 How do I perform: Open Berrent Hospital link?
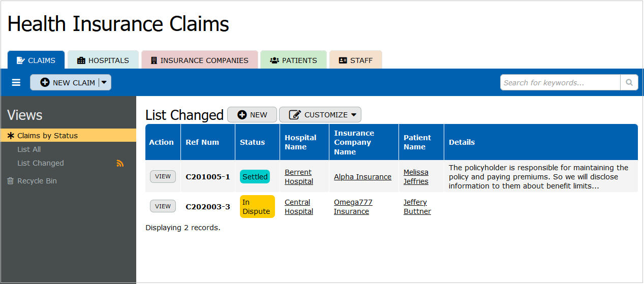pos(298,177)
